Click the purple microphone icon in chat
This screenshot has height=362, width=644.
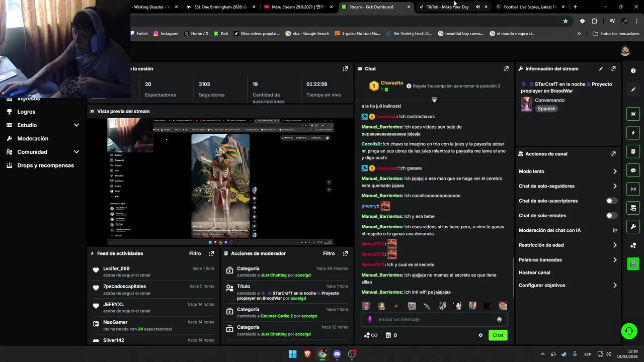pos(370,319)
